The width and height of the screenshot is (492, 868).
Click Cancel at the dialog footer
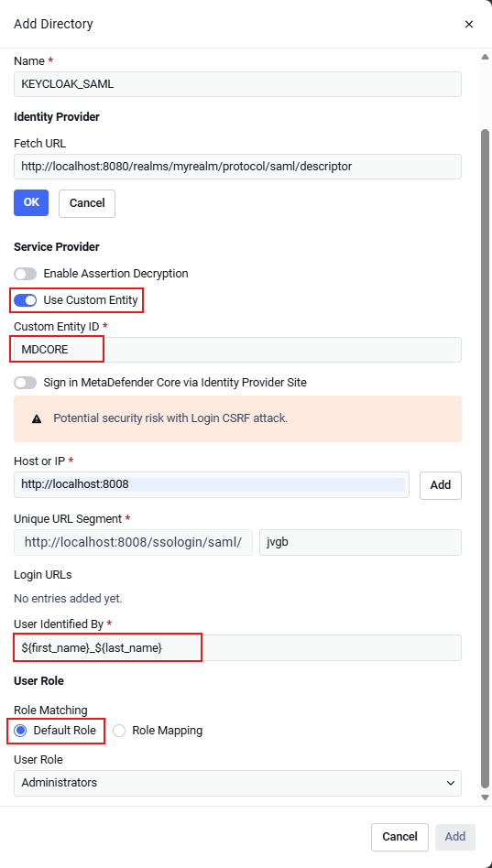399,837
